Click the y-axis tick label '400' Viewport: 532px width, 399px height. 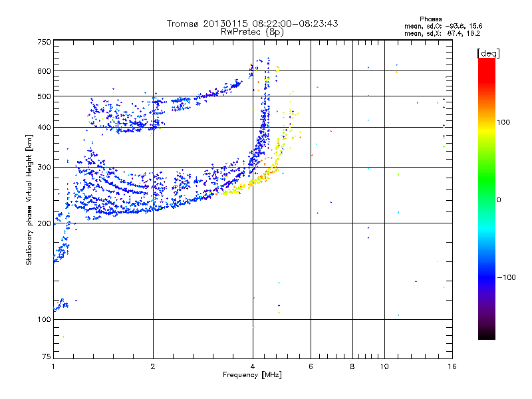point(44,127)
